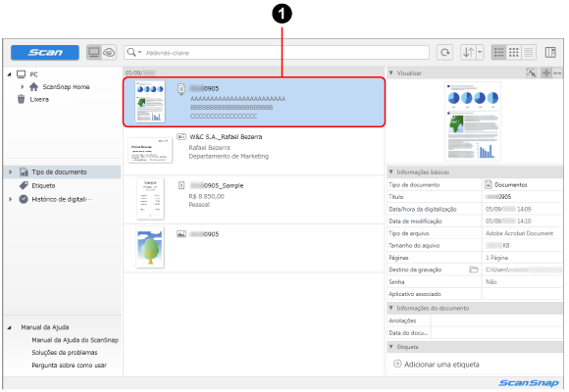Select the 0905_Sample receipt record
The image size is (569, 392).
coord(253,200)
